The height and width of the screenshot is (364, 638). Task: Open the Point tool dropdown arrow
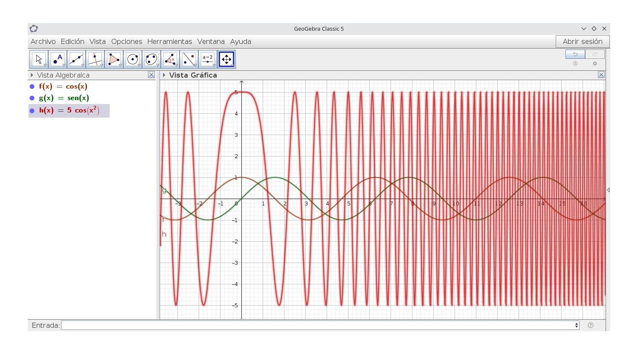point(64,66)
